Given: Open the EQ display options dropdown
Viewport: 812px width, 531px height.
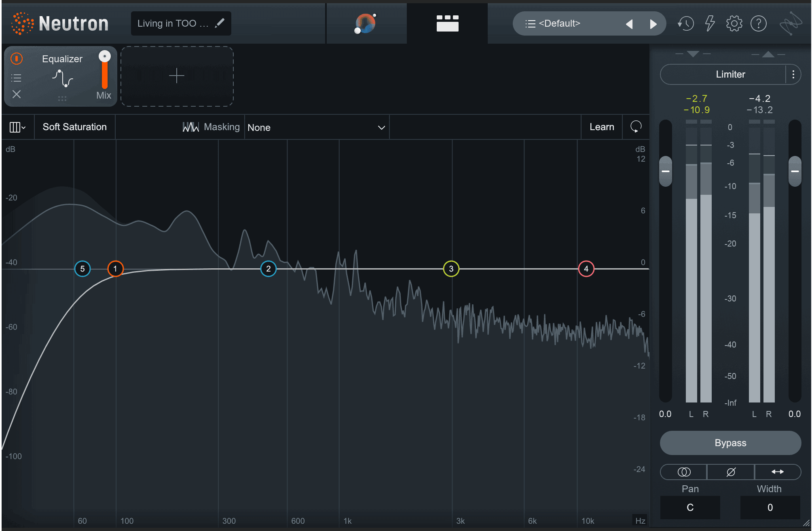Looking at the screenshot, I should pyautogui.click(x=17, y=127).
